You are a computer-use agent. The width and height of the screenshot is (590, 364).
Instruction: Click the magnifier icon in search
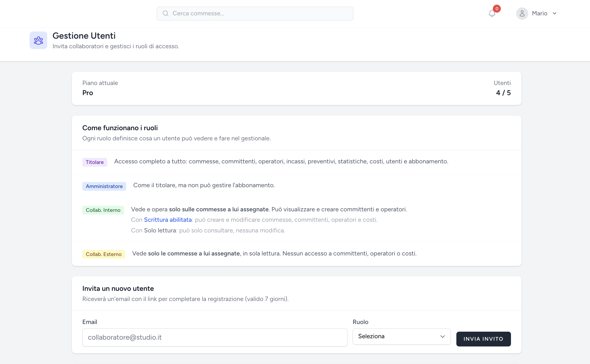(x=165, y=13)
